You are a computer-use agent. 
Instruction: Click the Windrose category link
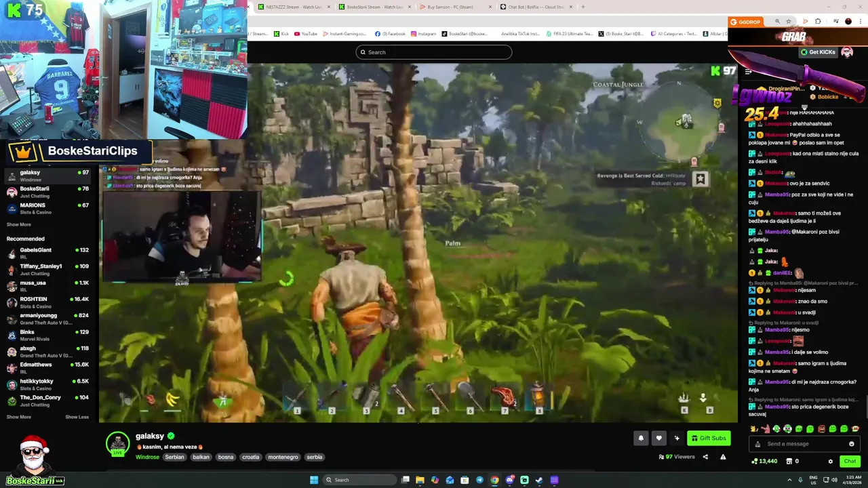pos(147,457)
